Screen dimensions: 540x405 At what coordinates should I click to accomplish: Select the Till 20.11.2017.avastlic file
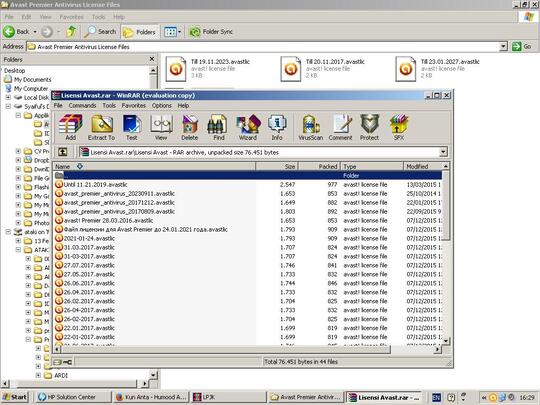coord(322,69)
